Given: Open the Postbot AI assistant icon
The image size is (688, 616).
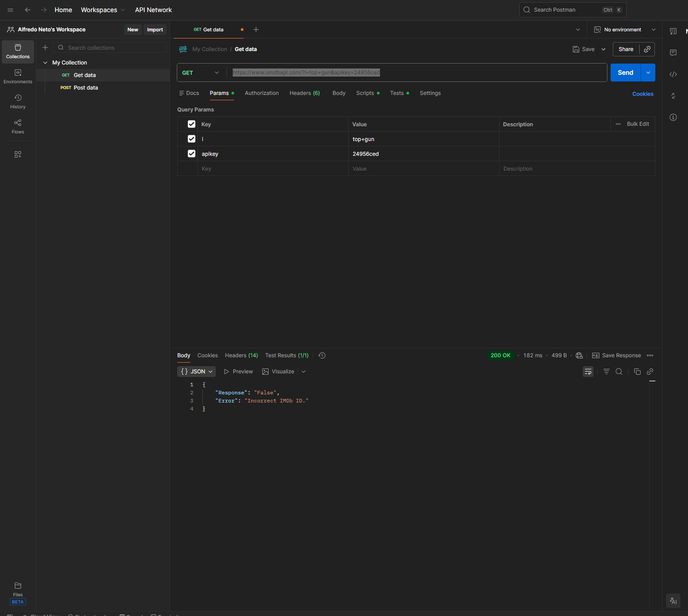Looking at the screenshot, I should [x=673, y=601].
